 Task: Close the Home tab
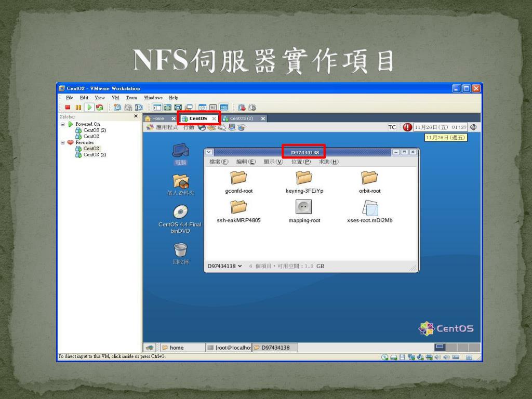pyautogui.click(x=174, y=118)
